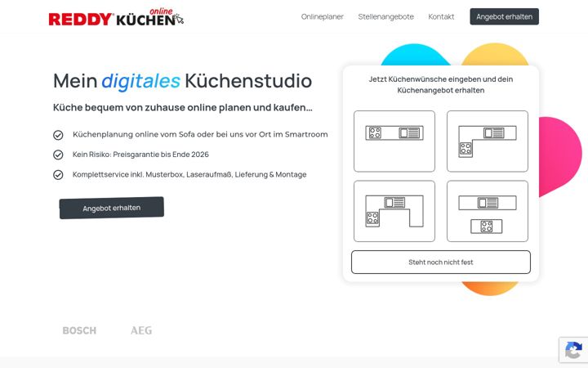
Task: Click text Komplettservice inkl. Musterbox
Action: coord(189,175)
